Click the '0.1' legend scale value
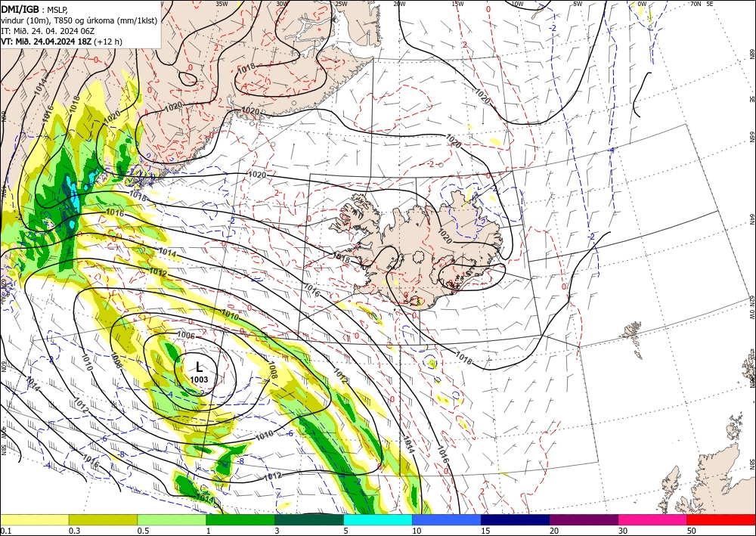 coord(6,531)
